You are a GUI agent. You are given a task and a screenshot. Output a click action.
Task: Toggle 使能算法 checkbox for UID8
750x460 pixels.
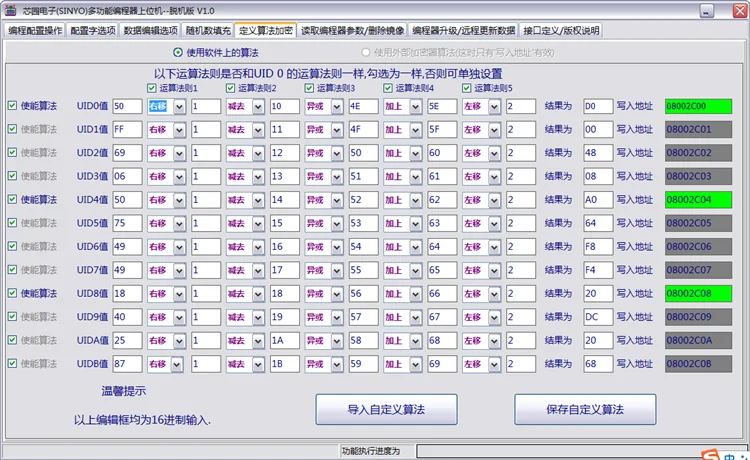pyautogui.click(x=12, y=293)
